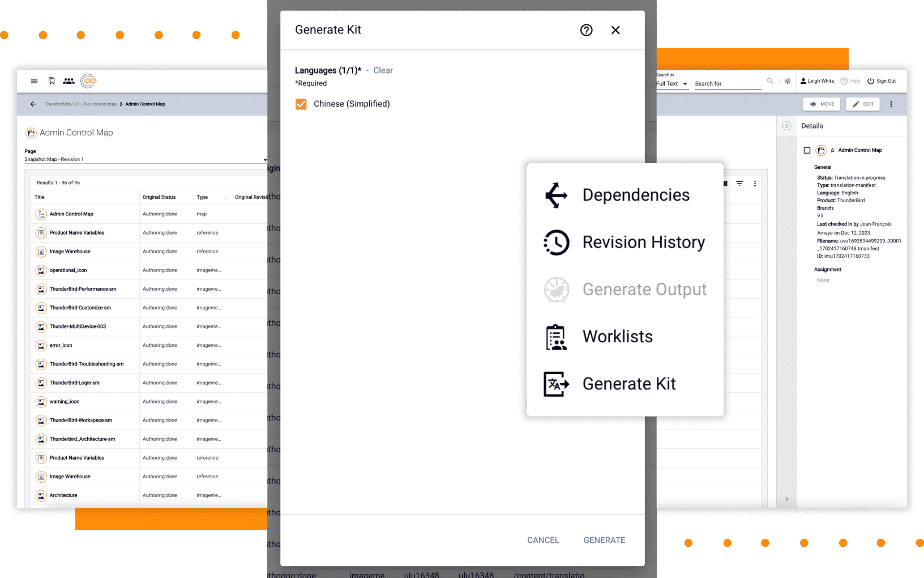Click the map icon beside Admin Control Map row

(x=41, y=214)
